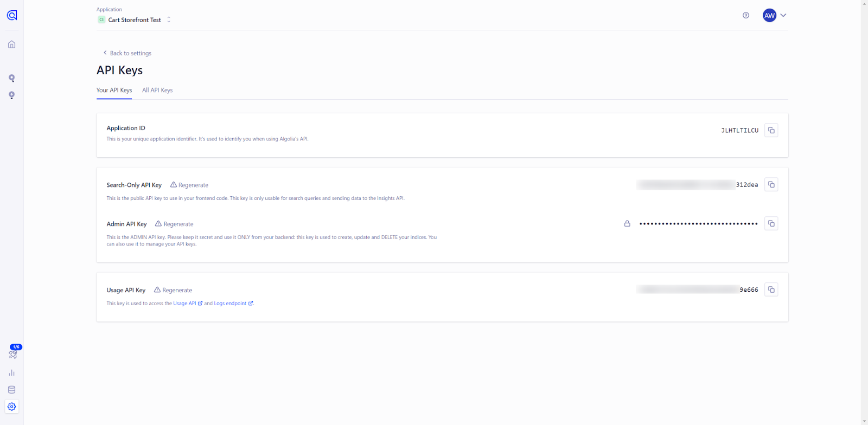Viewport: 868px width, 425px height.
Task: Open the onboarding rocket icon with 1/6 badge
Action: [x=13, y=353]
